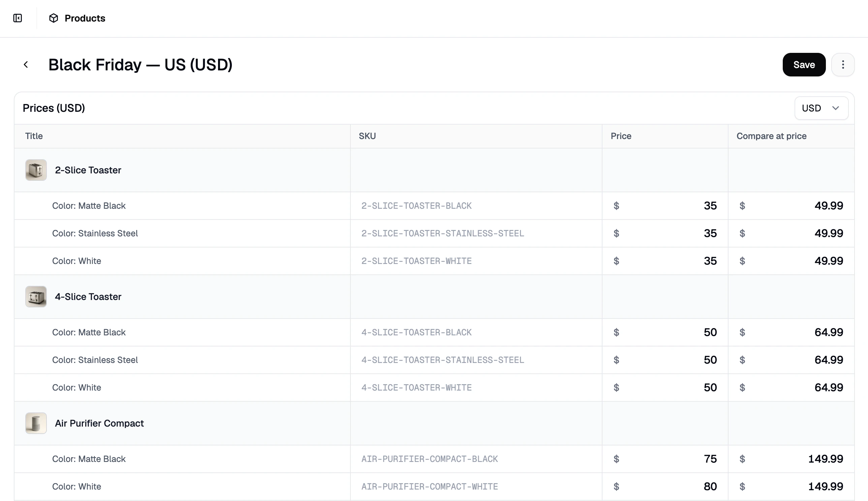Click the SKU text 4-SLICE-TOASTER-WHITE

pyautogui.click(x=416, y=388)
